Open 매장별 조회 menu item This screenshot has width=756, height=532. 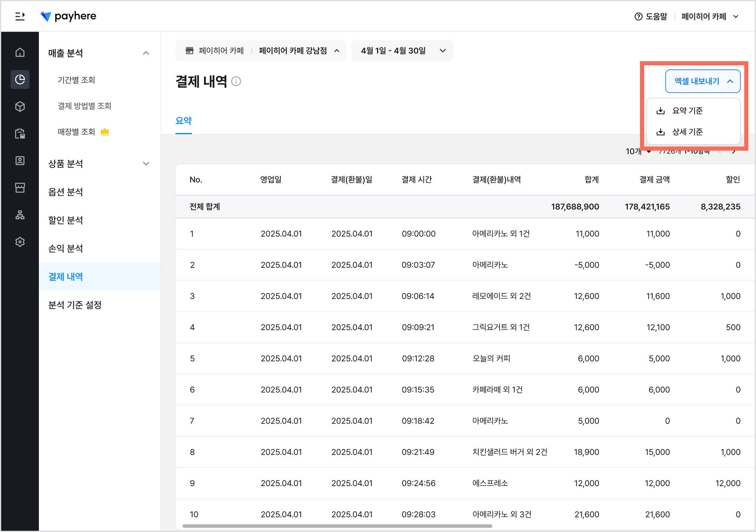(76, 132)
